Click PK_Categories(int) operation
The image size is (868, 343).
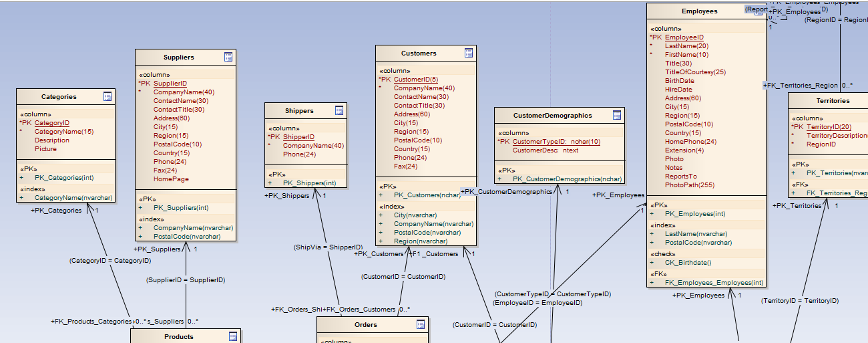click(x=64, y=178)
